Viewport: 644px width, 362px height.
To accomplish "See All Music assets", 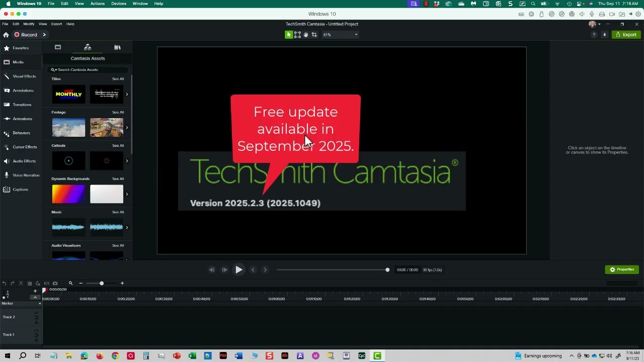I will (118, 212).
